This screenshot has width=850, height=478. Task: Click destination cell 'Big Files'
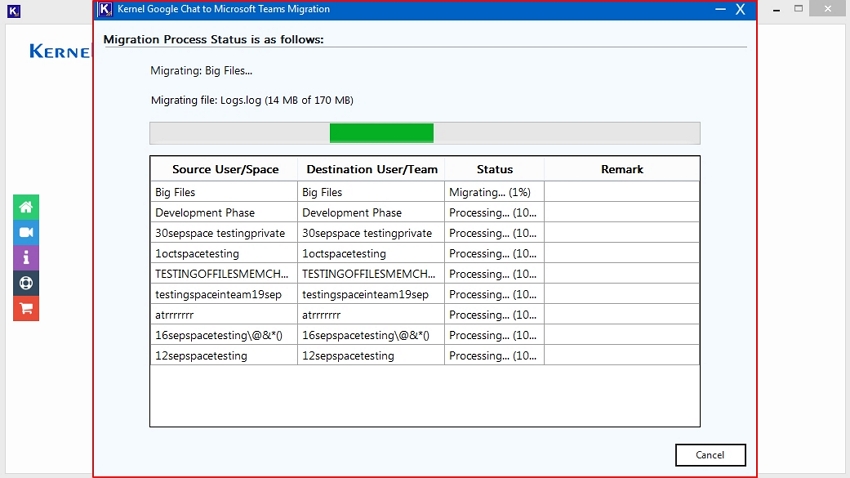point(371,192)
